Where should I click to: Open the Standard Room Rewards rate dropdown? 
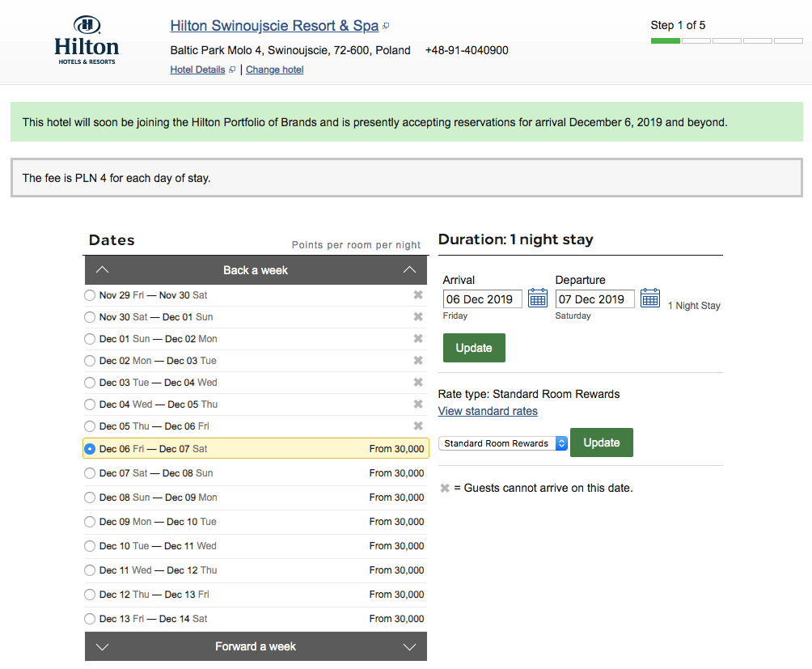click(x=503, y=443)
